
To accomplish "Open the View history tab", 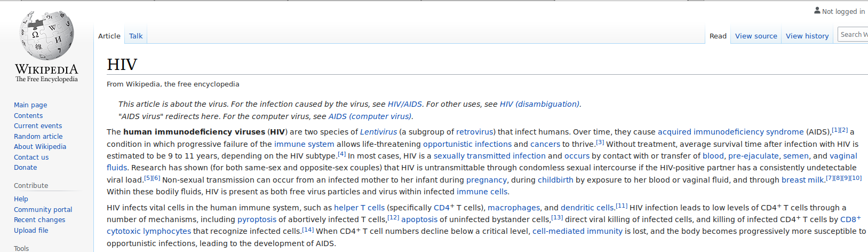I will [x=807, y=36].
